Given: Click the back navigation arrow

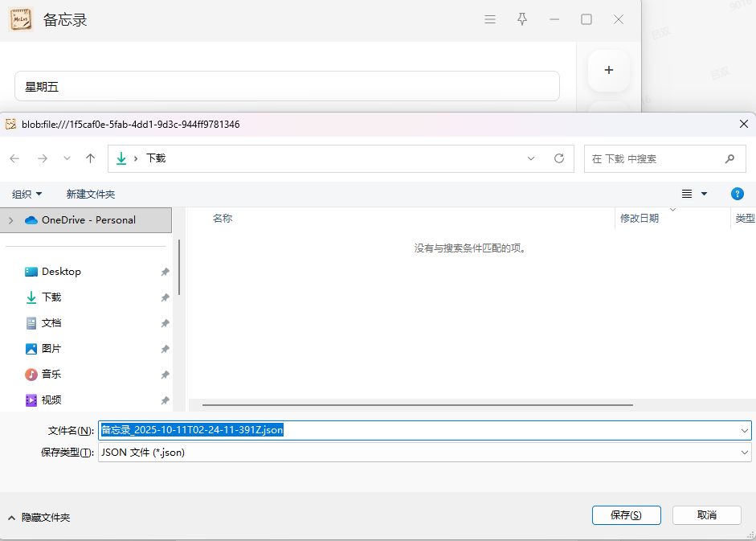Looking at the screenshot, I should pyautogui.click(x=14, y=158).
